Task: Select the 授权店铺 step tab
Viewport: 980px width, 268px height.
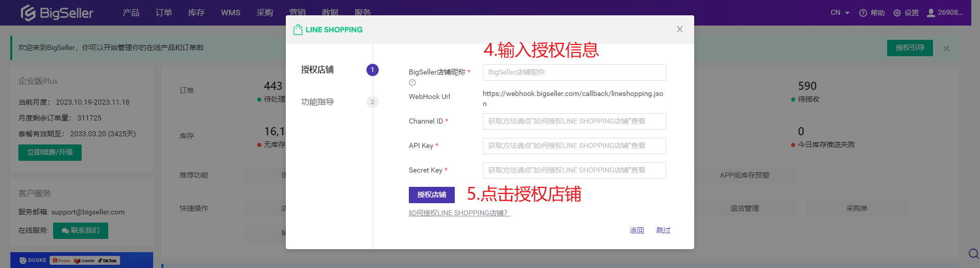Action: tap(317, 70)
